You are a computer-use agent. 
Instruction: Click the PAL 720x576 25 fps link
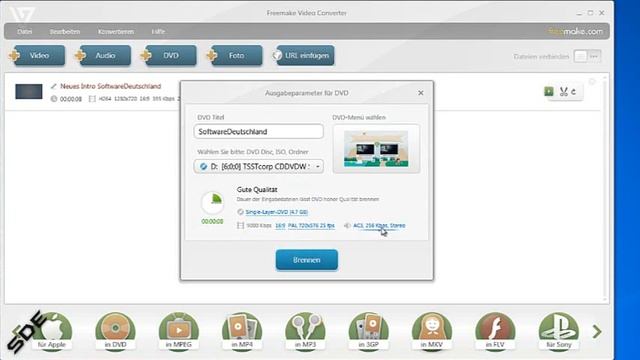click(311, 225)
